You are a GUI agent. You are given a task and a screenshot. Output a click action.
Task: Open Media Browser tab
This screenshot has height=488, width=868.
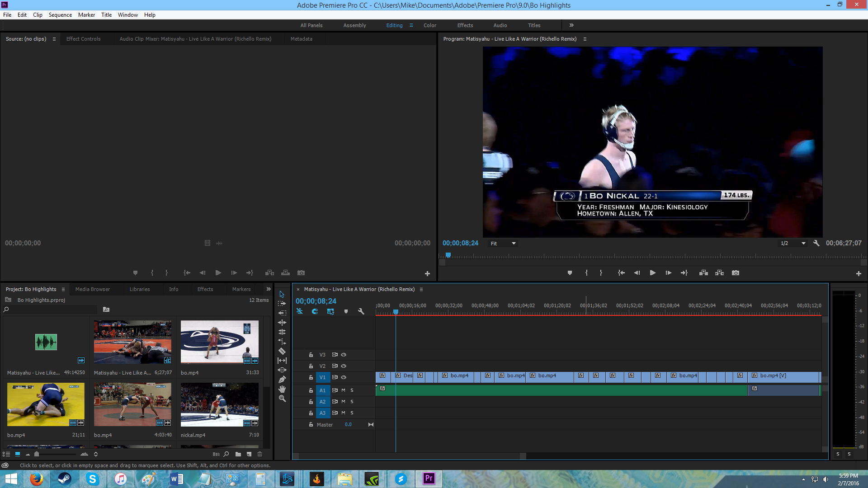pos(93,289)
